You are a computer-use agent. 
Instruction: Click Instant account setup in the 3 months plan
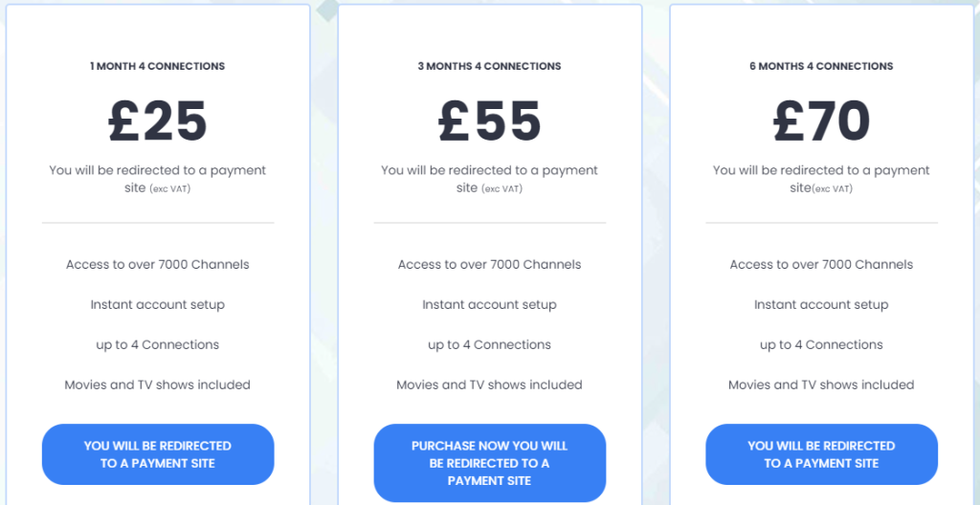(x=489, y=304)
